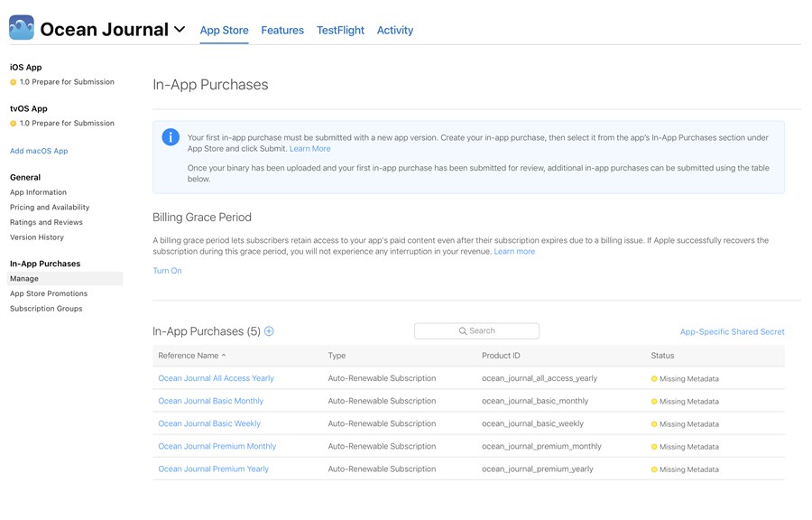Open Version History
The width and height of the screenshot is (812, 520).
tap(37, 237)
